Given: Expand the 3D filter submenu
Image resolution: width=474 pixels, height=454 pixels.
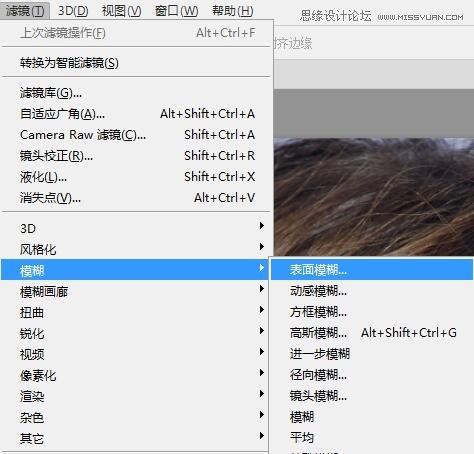Looking at the screenshot, I should [x=135, y=228].
